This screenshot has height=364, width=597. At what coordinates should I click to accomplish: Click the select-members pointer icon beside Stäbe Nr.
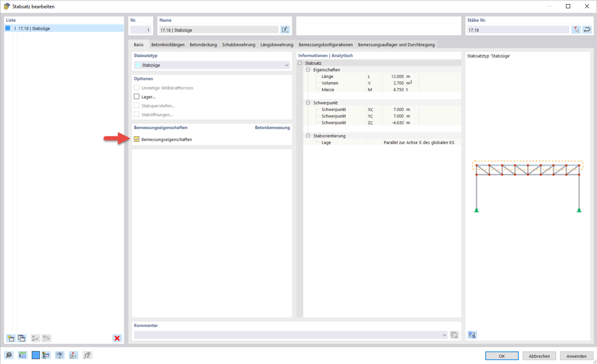(x=576, y=29)
